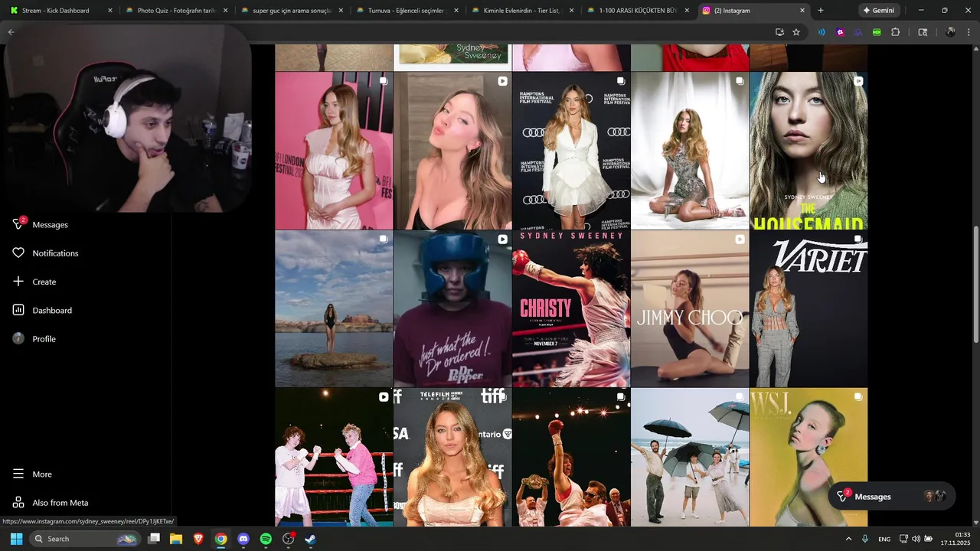Image resolution: width=980 pixels, height=551 pixels.
Task: Open the Windows Start menu
Action: tap(16, 539)
